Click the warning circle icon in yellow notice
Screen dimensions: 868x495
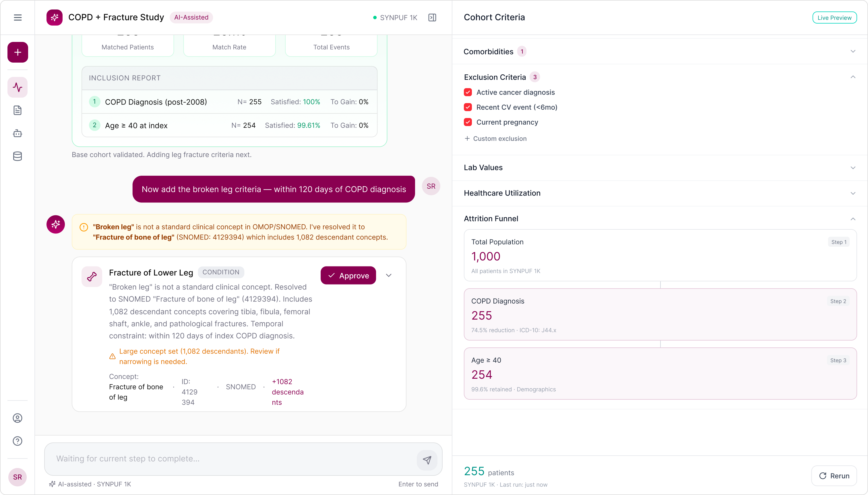[x=84, y=227]
